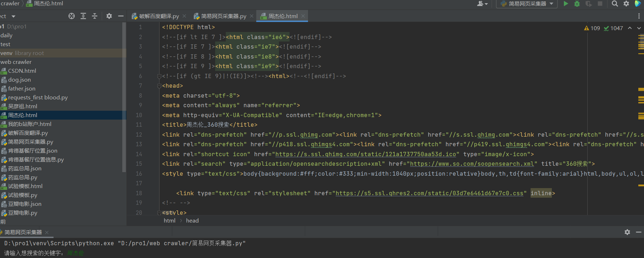The image size is (644, 258).
Task: Open IDE settings gear in top toolbar
Action: click(x=626, y=4)
